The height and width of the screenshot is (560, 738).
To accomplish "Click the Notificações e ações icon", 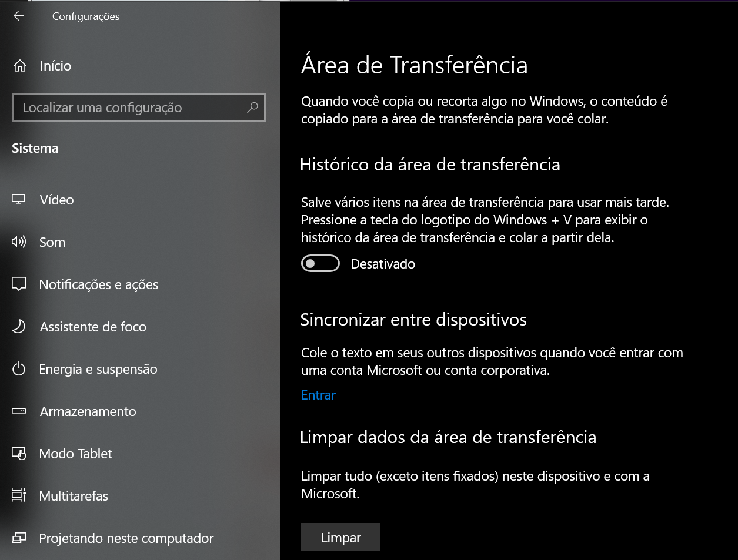I will pyautogui.click(x=19, y=284).
